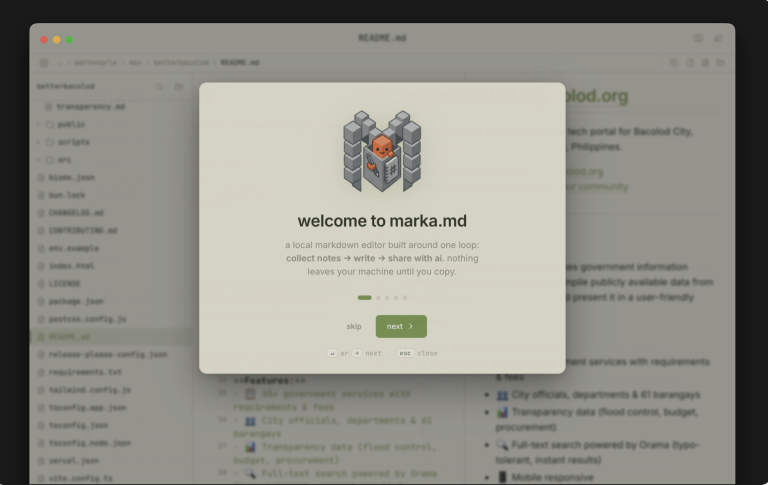Image resolution: width=768 pixels, height=485 pixels.
Task: Open env.example in the file tree
Action: click(x=73, y=248)
